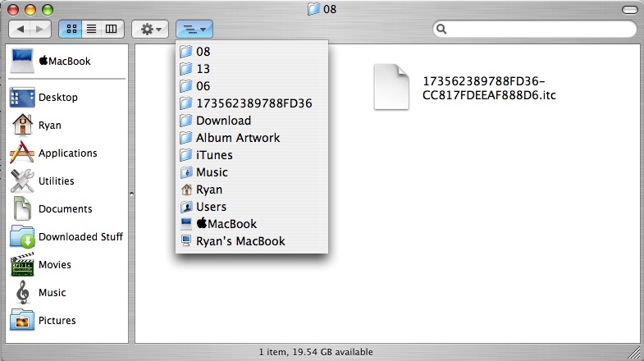Choose Music in the path menu

tap(252, 172)
